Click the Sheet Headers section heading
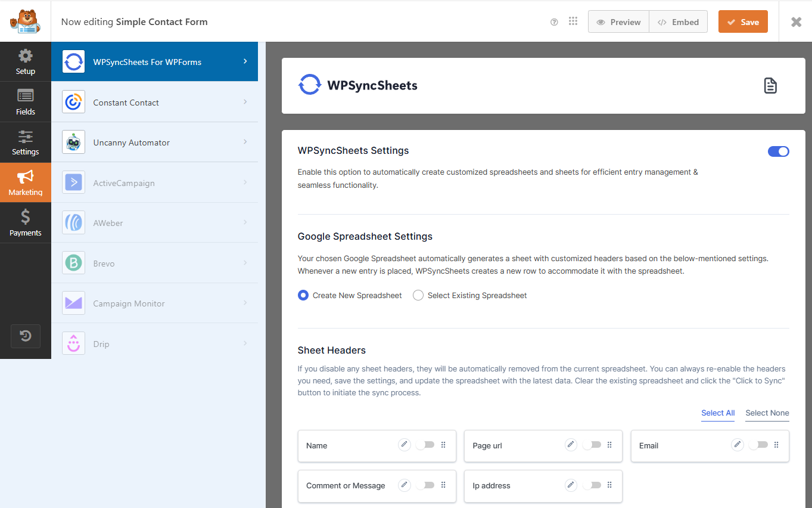Screen dimensions: 812x508 click(x=332, y=350)
